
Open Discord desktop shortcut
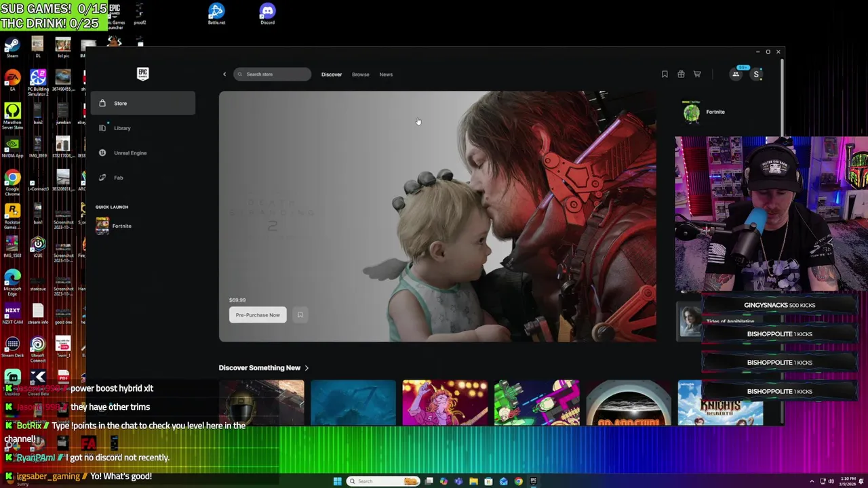tap(267, 14)
